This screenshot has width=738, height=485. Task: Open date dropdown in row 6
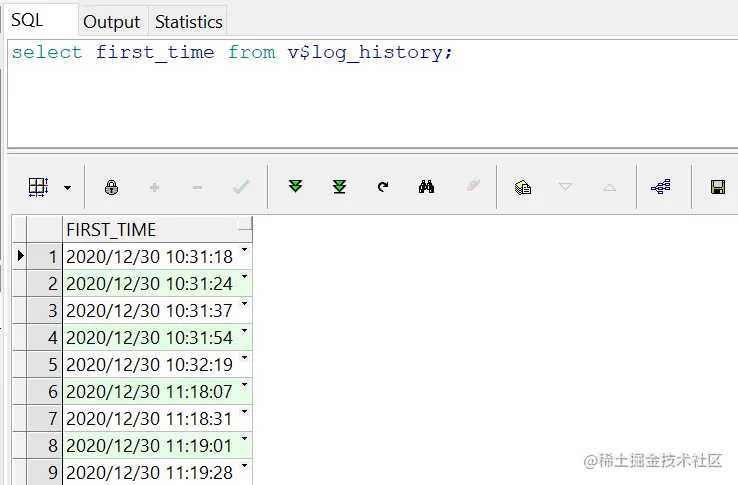click(244, 384)
